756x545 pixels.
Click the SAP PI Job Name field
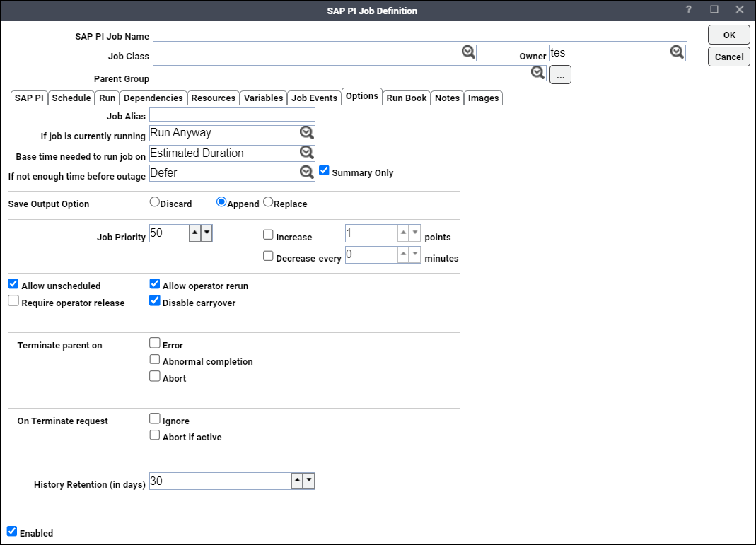pyautogui.click(x=420, y=35)
